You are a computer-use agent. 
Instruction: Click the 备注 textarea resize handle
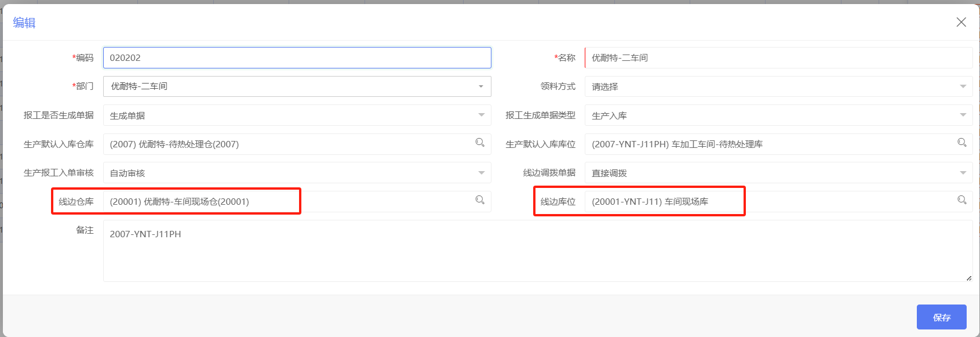point(968,278)
